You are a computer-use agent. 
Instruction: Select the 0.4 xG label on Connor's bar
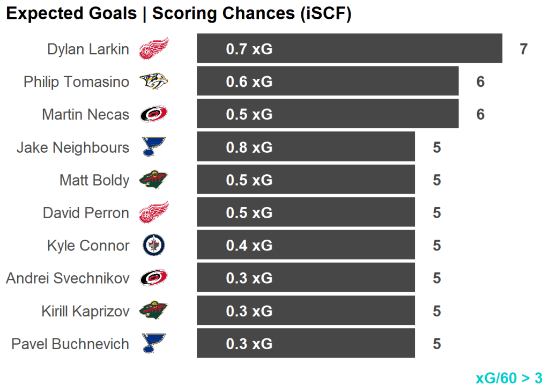coord(249,246)
